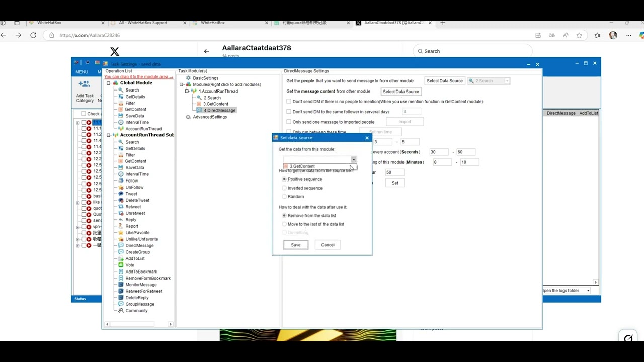Click the Add Task Category icon
This screenshot has height=362, width=644.
85,84
